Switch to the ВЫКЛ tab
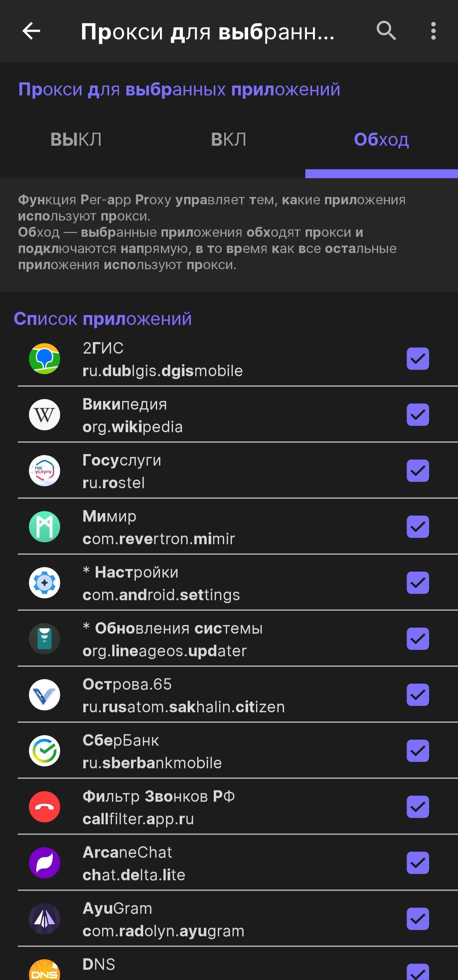 click(76, 140)
